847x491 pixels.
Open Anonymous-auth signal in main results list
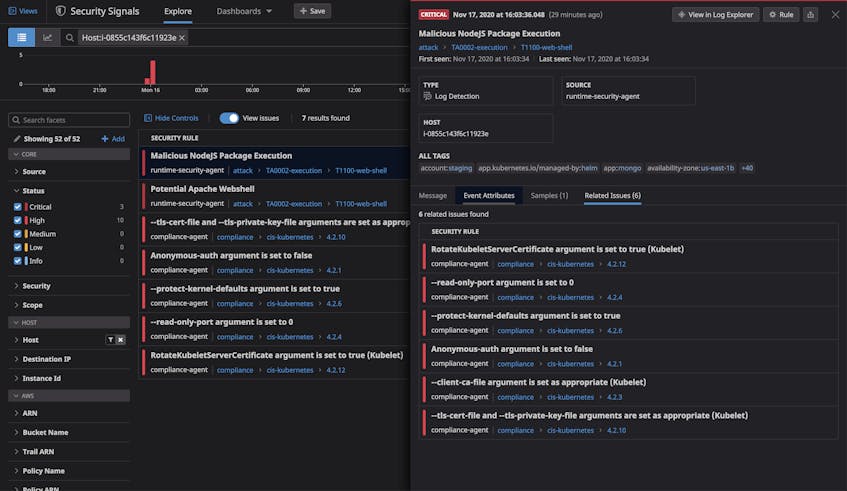tap(275, 263)
